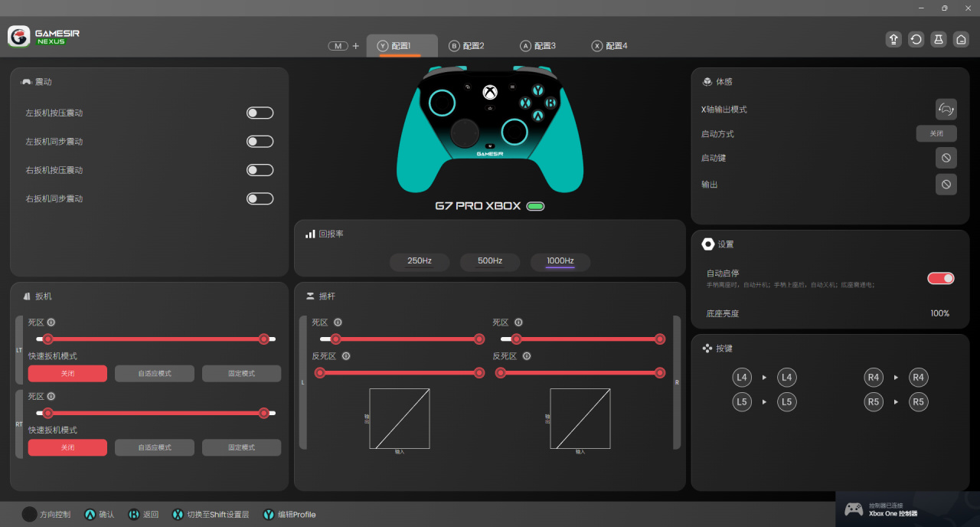Click right stick 死区 slider left handle

[x=516, y=339]
